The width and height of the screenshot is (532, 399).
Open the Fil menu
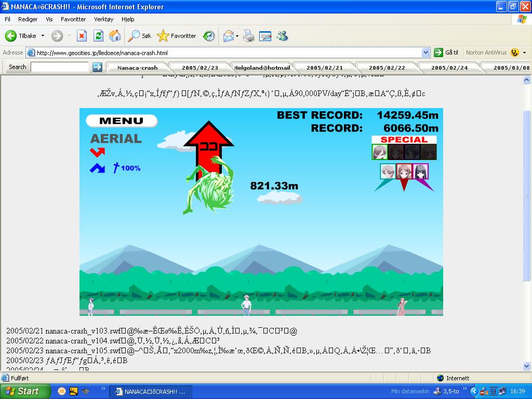coord(7,19)
